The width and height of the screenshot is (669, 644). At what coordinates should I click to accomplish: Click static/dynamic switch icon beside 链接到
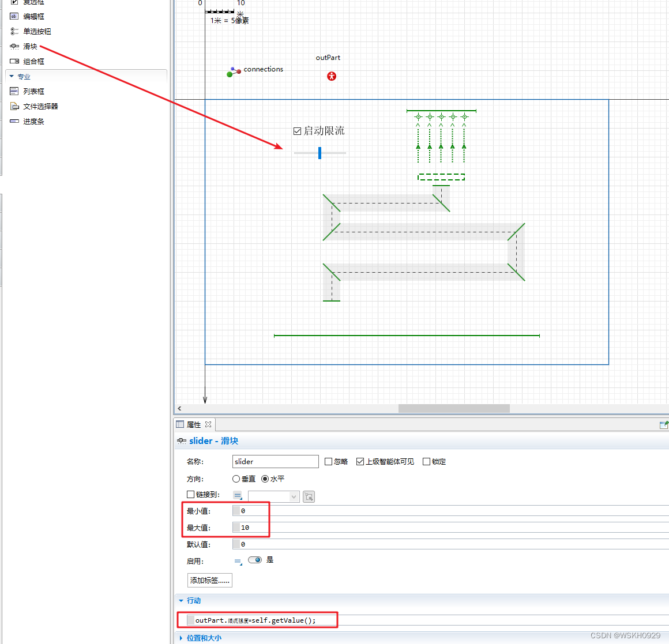coord(238,496)
